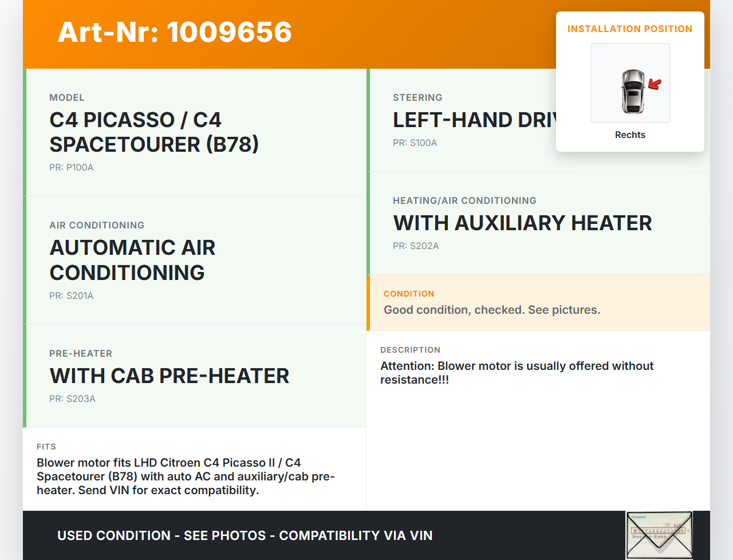Click the car icon in Installation Position
The image size is (733, 560).
tap(633, 92)
